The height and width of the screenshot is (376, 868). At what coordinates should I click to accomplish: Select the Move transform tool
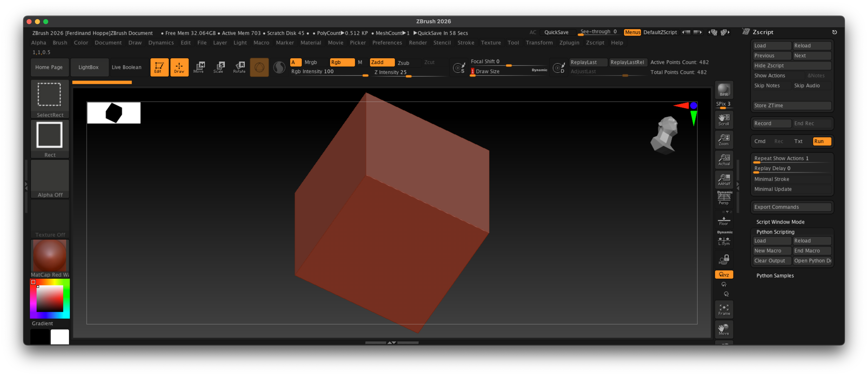point(199,67)
